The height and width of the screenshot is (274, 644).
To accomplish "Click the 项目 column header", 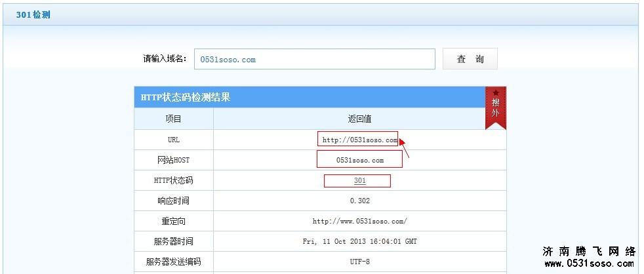I will coord(173,119).
